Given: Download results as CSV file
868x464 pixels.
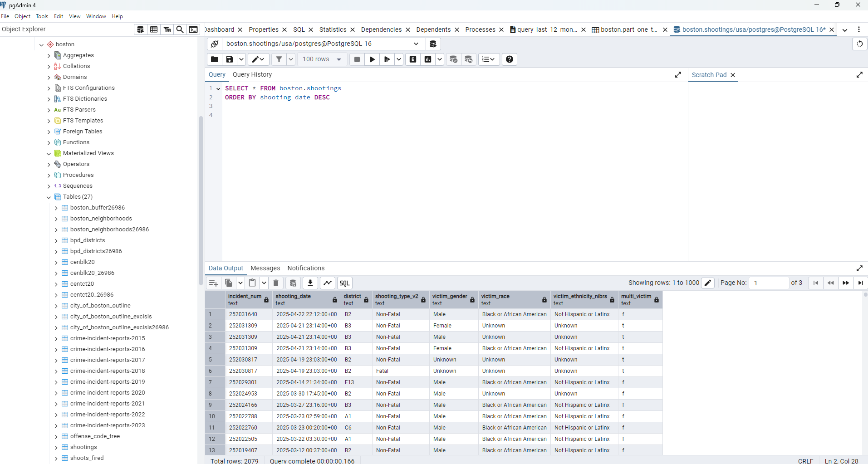Looking at the screenshot, I should (x=310, y=283).
